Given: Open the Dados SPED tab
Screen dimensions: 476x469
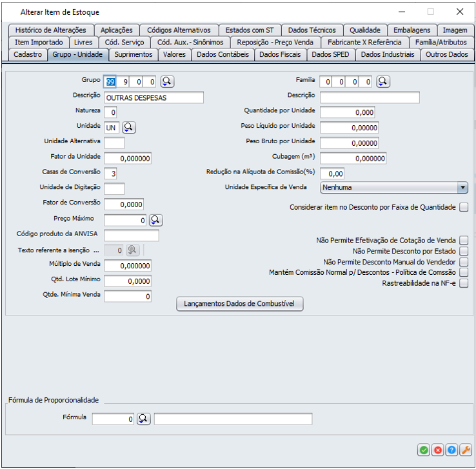Looking at the screenshot, I should [x=330, y=55].
